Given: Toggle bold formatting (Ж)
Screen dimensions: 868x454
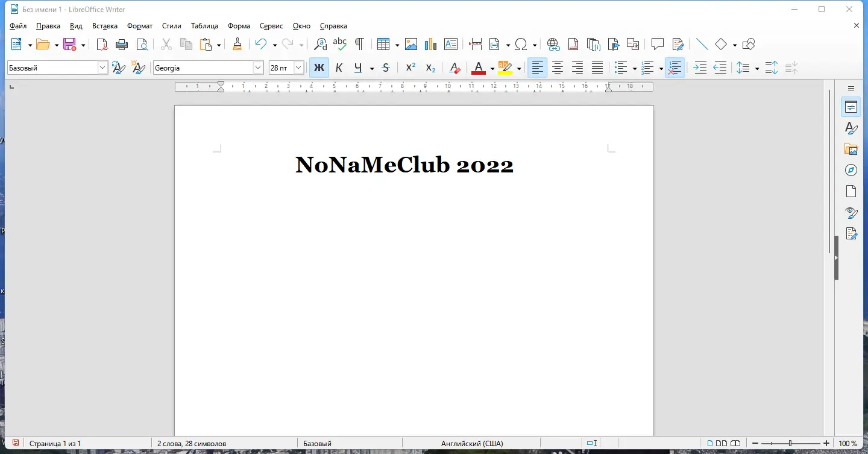Looking at the screenshot, I should coord(319,68).
